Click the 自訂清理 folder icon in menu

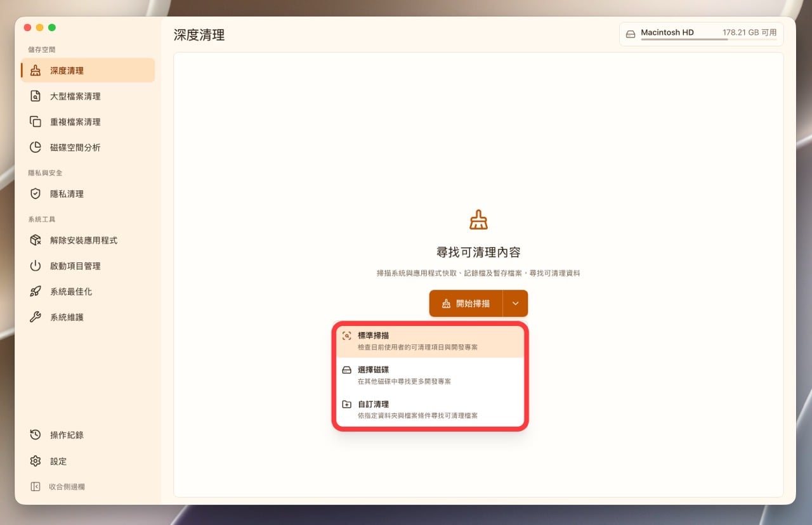(x=346, y=405)
